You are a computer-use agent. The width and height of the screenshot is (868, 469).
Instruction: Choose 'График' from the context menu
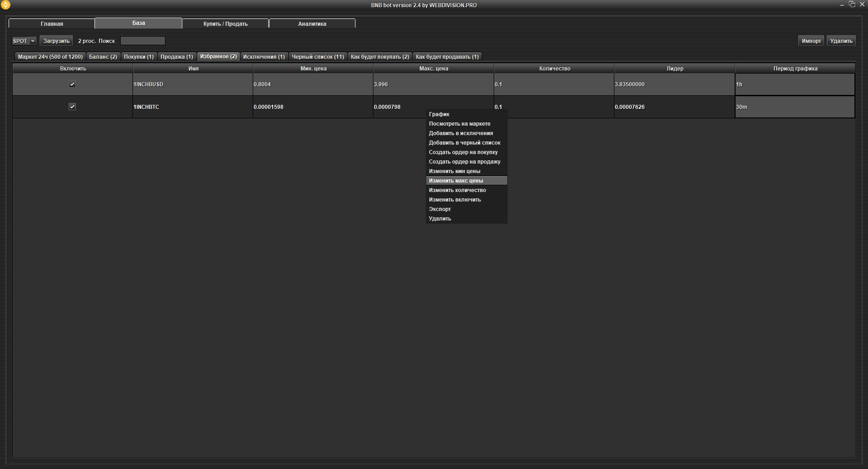point(439,114)
